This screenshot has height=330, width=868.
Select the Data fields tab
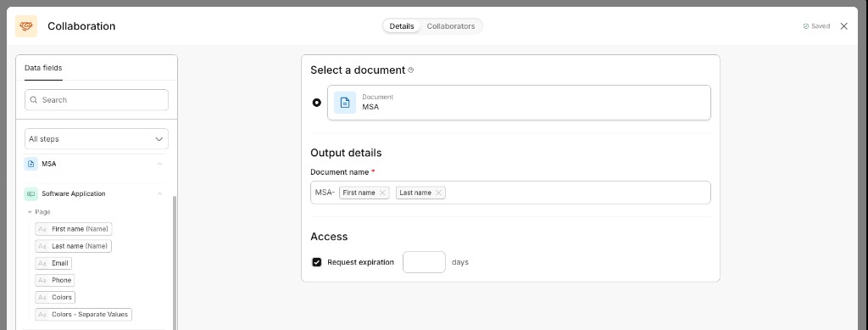43,68
